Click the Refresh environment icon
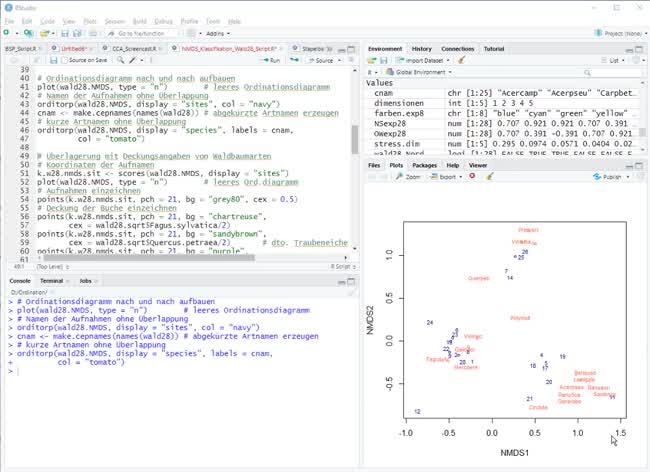Viewport: 650px width, 472px height. click(636, 61)
